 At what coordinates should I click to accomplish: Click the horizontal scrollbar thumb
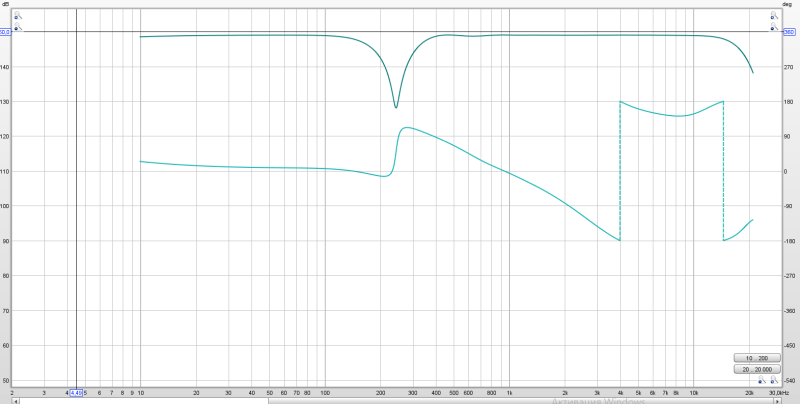pyautogui.click(x=521, y=401)
